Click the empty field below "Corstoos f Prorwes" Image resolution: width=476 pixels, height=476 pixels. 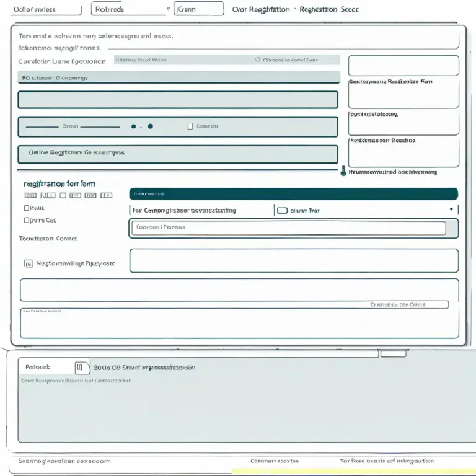[x=294, y=260]
